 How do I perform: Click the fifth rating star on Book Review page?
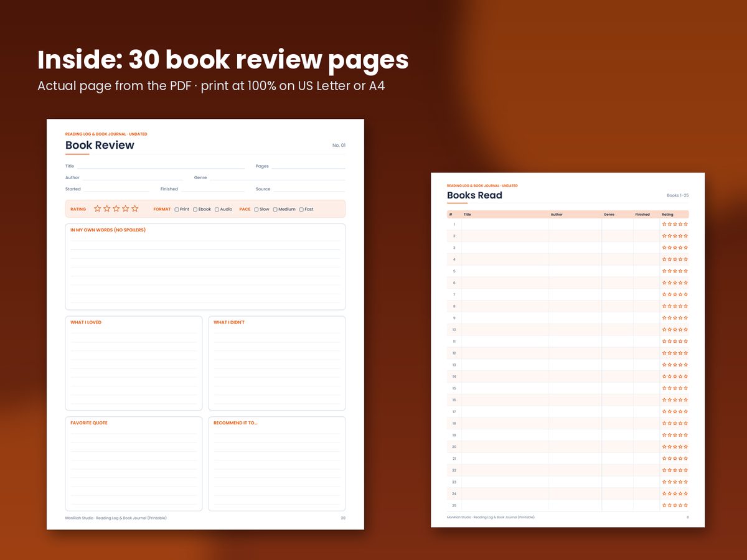135,209
